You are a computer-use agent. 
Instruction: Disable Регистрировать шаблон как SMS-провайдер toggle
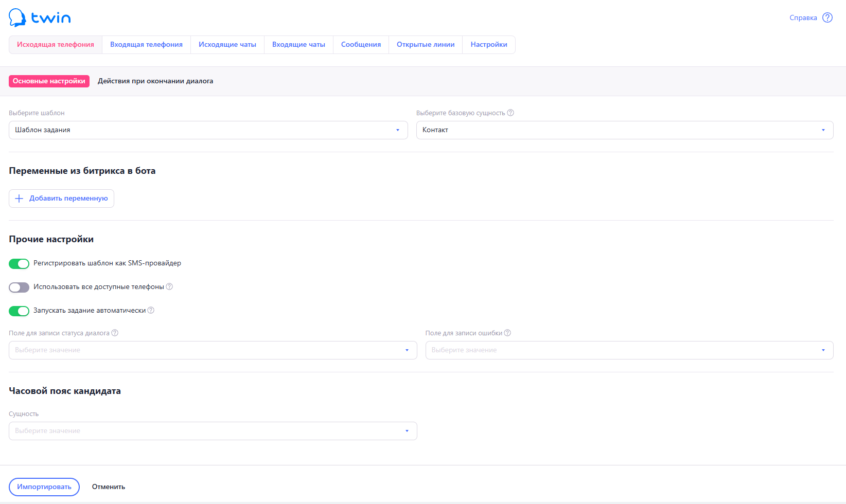[19, 264]
